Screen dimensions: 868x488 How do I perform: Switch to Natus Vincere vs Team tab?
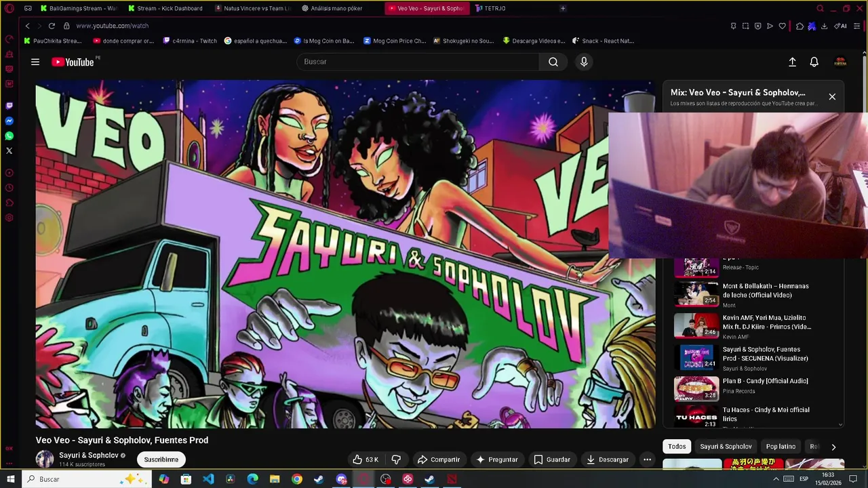pos(254,8)
